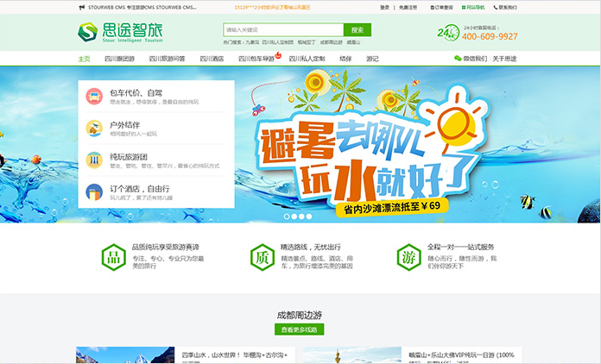Screen dimensions: 601x364
Task: Click the beach icon beside 户外结伴
Action: 94,129
